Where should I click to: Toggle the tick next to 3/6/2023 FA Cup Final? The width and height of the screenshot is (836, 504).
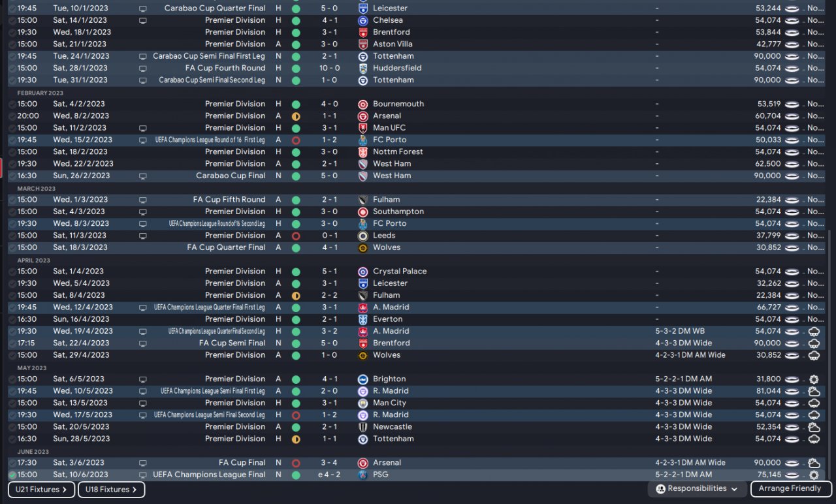coord(12,463)
